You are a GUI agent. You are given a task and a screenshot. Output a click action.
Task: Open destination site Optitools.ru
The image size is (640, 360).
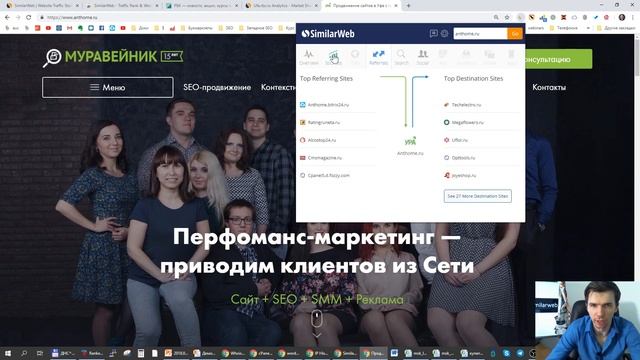pyautogui.click(x=463, y=158)
